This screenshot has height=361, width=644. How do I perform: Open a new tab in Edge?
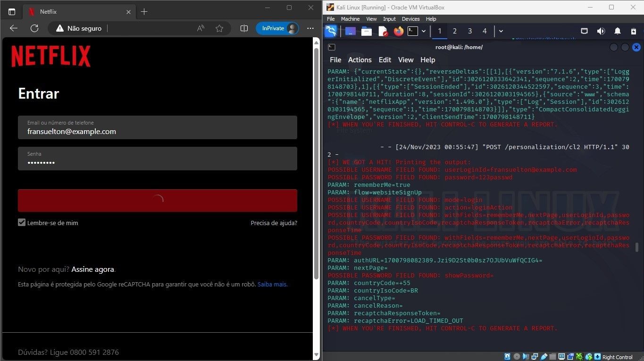(x=144, y=11)
